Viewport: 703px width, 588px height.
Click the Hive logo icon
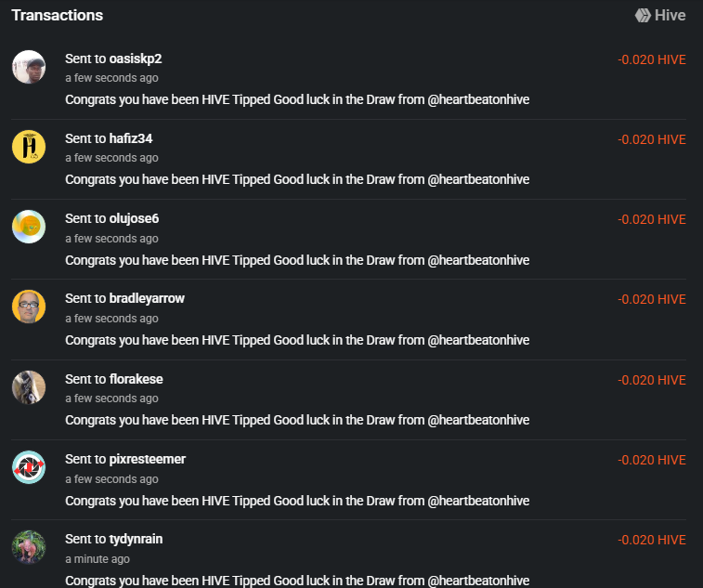point(643,15)
